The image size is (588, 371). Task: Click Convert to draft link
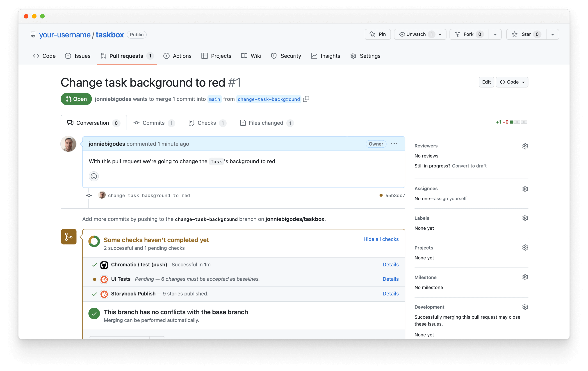coord(470,165)
